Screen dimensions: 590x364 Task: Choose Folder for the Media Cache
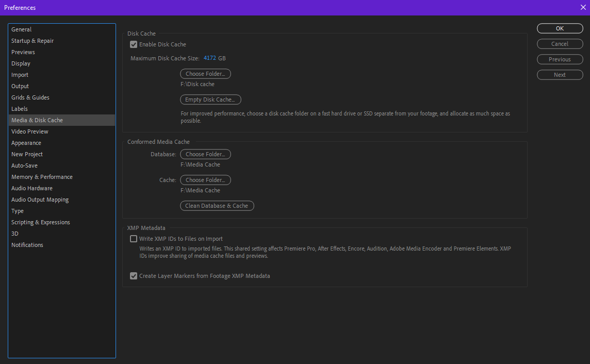point(205,179)
